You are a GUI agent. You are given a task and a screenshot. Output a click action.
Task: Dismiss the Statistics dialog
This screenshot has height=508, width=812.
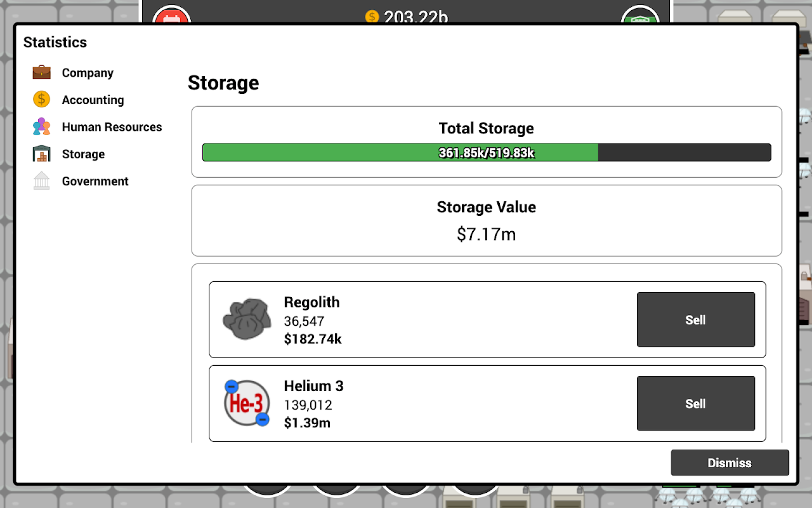click(730, 463)
